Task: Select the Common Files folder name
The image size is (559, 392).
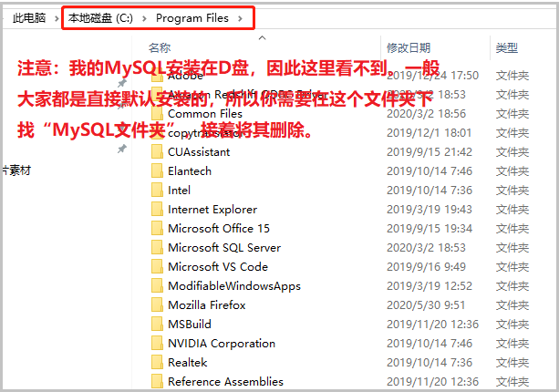Action: [x=205, y=114]
